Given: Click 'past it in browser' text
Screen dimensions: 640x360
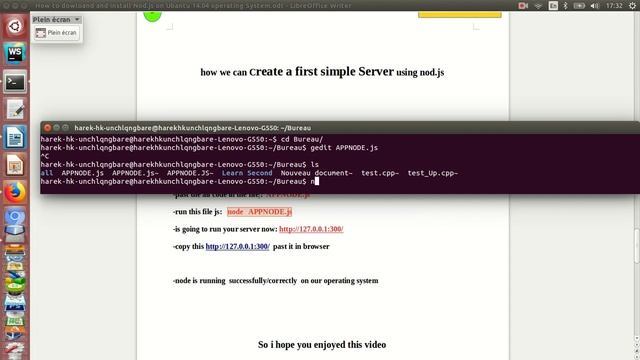Looking at the screenshot, I should point(301,247).
